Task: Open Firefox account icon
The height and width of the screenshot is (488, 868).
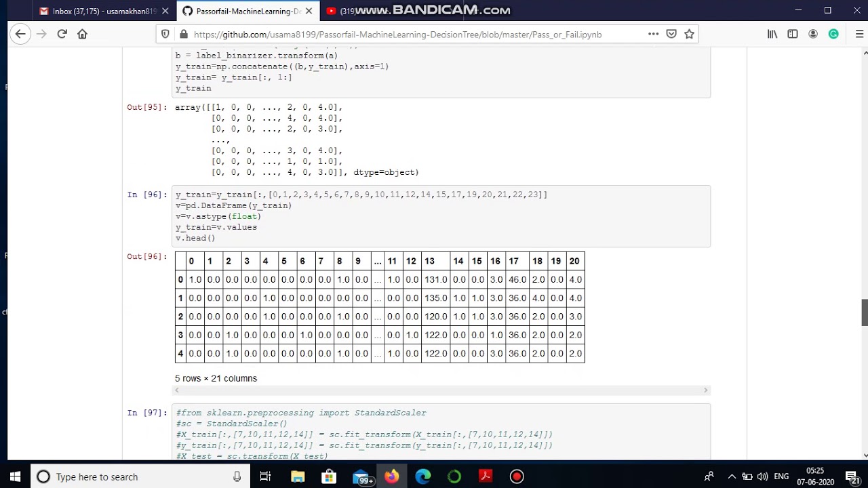Action: click(x=813, y=34)
